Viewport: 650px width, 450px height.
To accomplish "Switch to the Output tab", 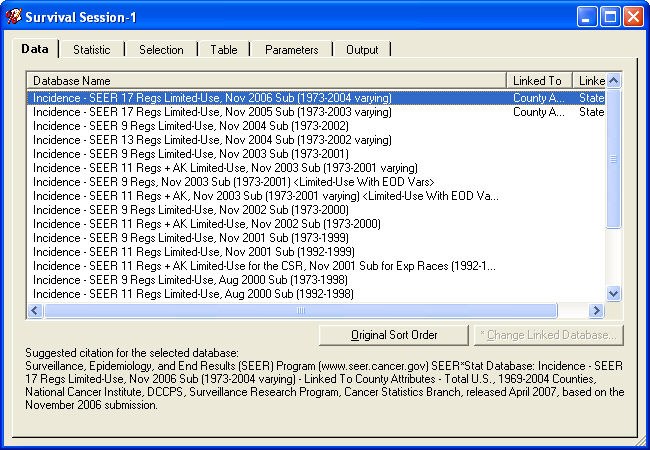I will tap(362, 50).
